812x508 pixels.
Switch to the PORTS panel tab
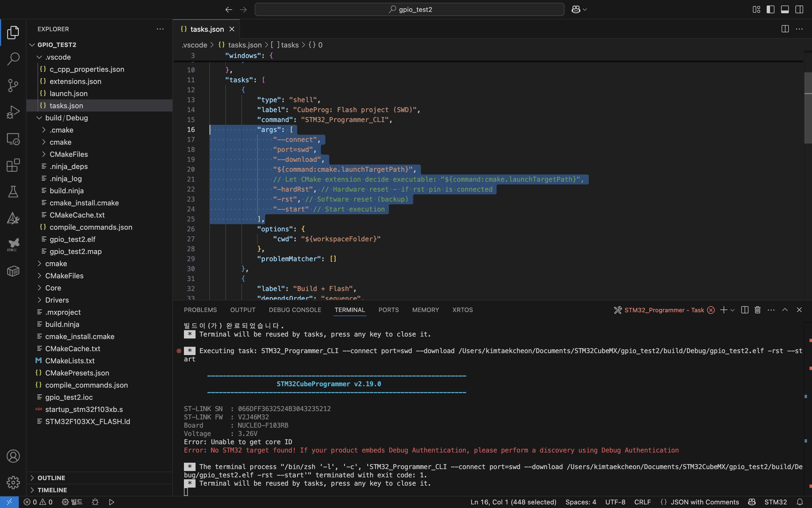389,310
